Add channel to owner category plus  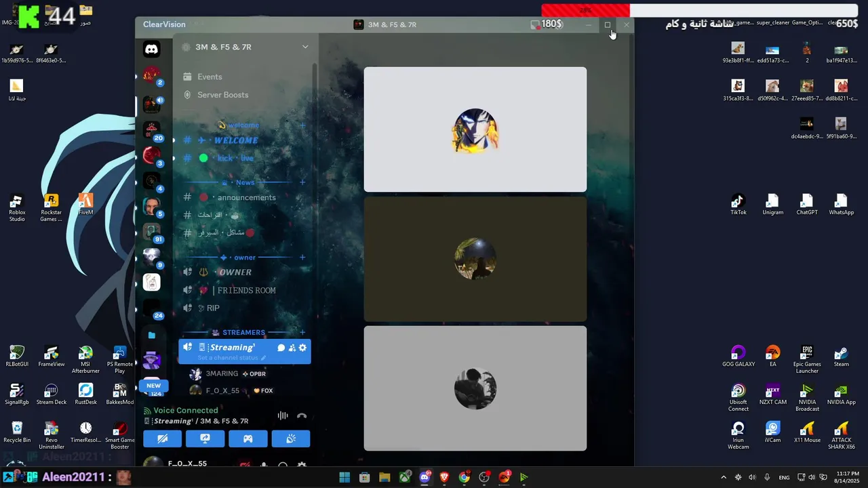pyautogui.click(x=302, y=258)
